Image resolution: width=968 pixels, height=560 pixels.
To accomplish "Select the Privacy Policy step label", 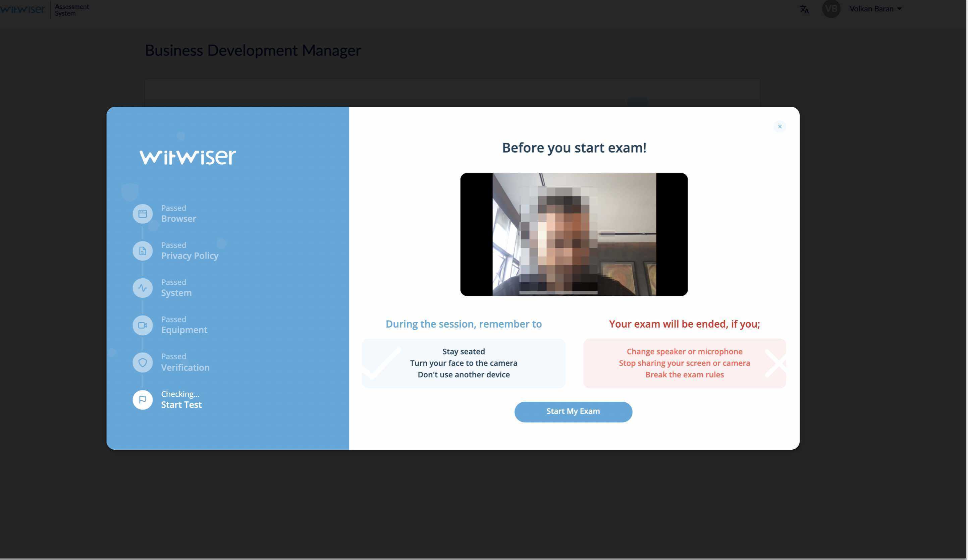I will click(190, 256).
